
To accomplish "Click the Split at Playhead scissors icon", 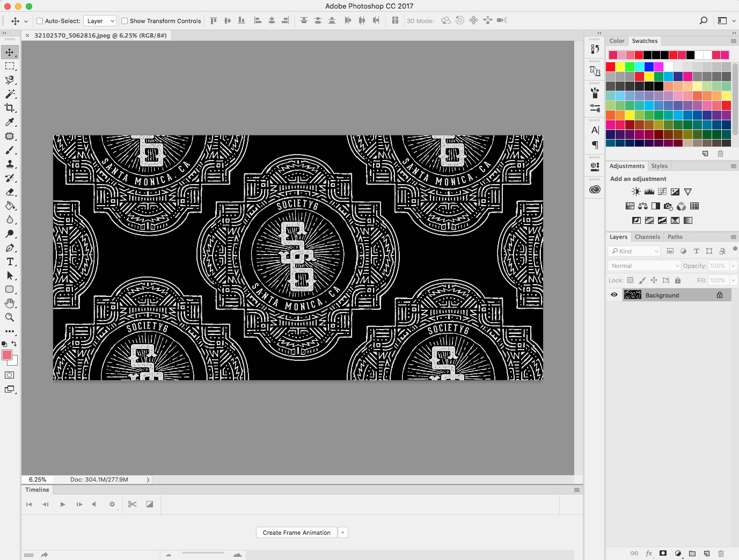I will pyautogui.click(x=133, y=504).
